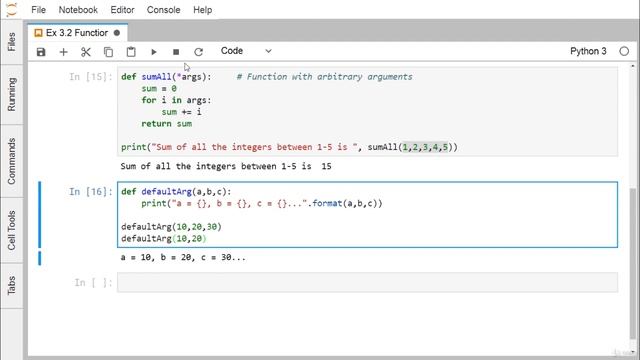Click the kernel status circle indicator
Screen dimensions: 640x360
tap(624, 51)
